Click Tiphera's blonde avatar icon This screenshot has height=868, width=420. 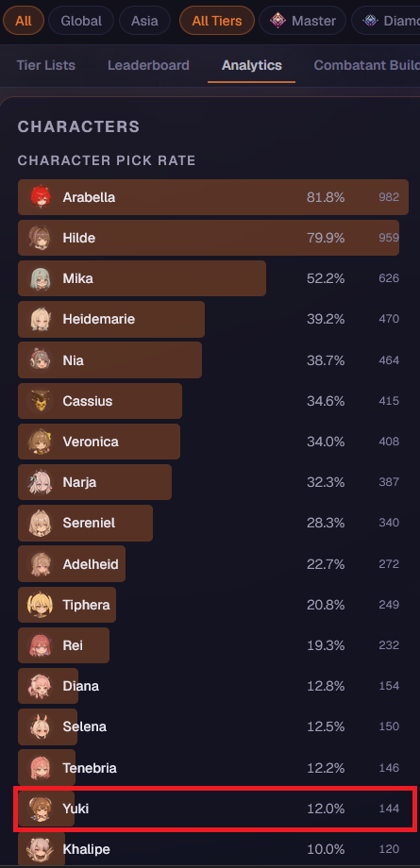41,605
